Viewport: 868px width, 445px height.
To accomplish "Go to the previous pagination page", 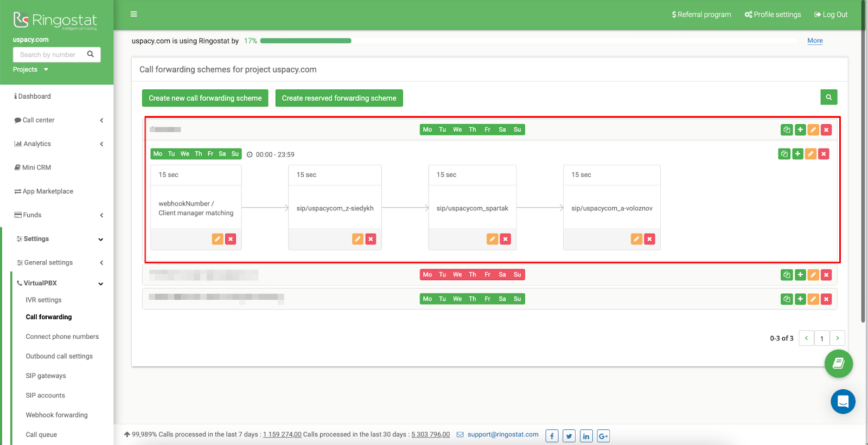I will pyautogui.click(x=806, y=338).
